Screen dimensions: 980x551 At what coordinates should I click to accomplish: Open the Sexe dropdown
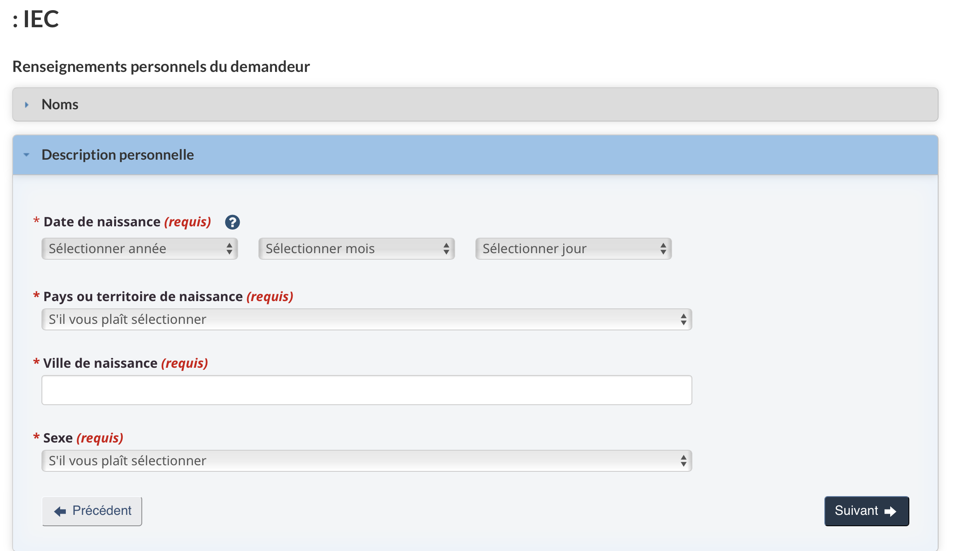point(366,461)
